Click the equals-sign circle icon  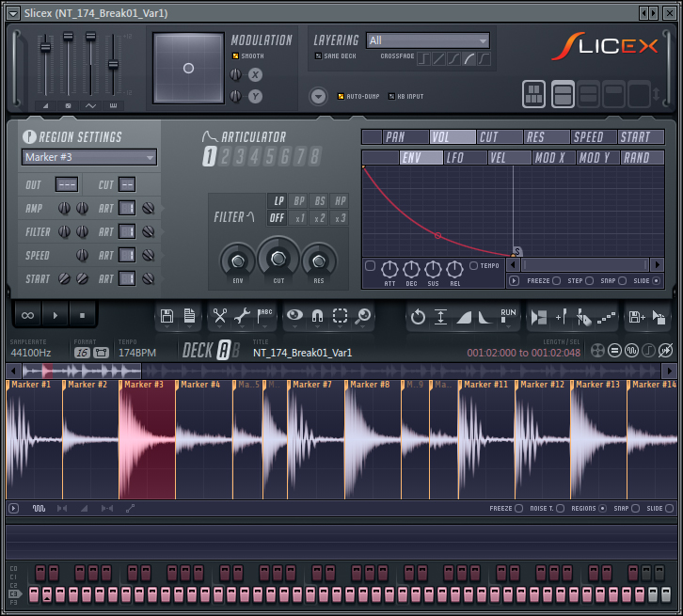tap(614, 351)
